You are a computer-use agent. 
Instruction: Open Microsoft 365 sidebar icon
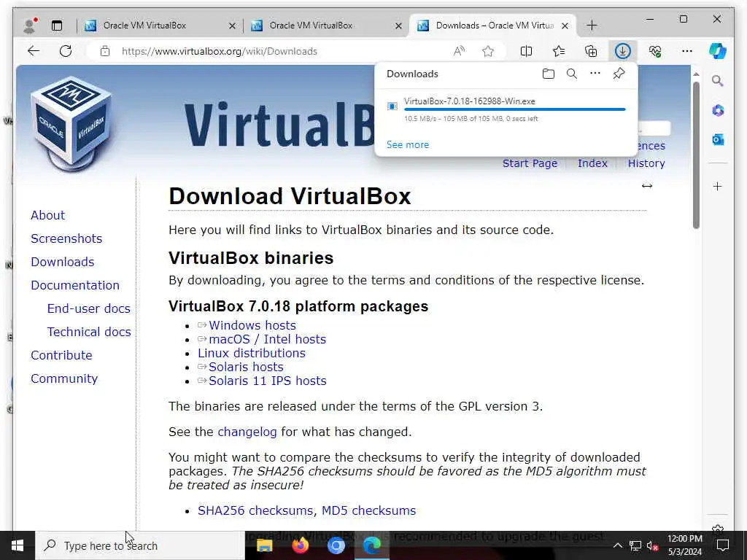click(718, 111)
